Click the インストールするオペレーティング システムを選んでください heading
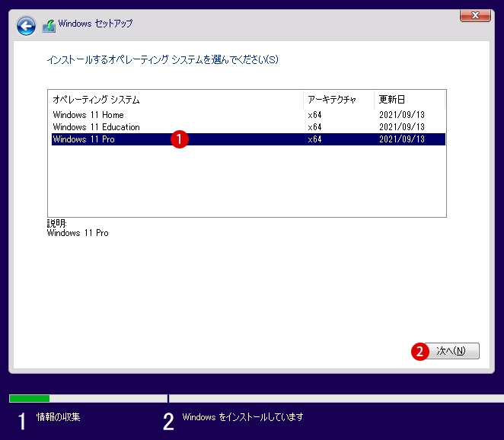 click(x=163, y=60)
